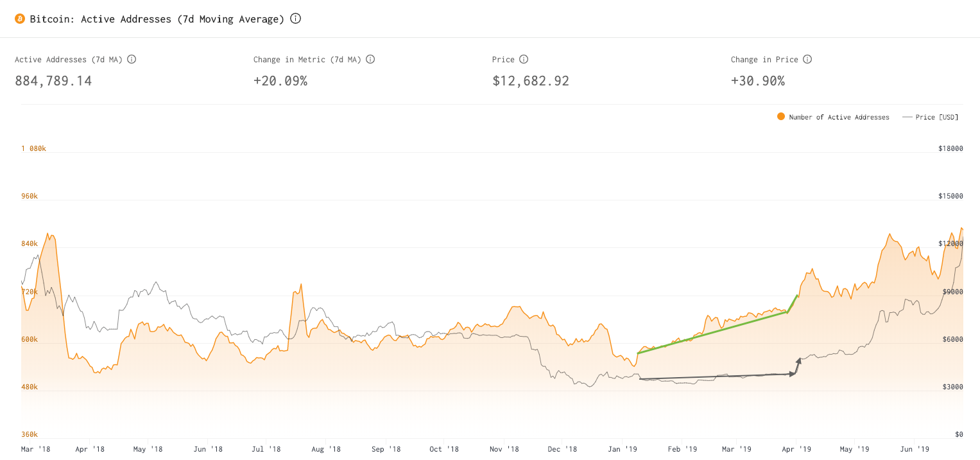Click the Mar '19 date label
This screenshot has width=980, height=460.
click(x=737, y=449)
